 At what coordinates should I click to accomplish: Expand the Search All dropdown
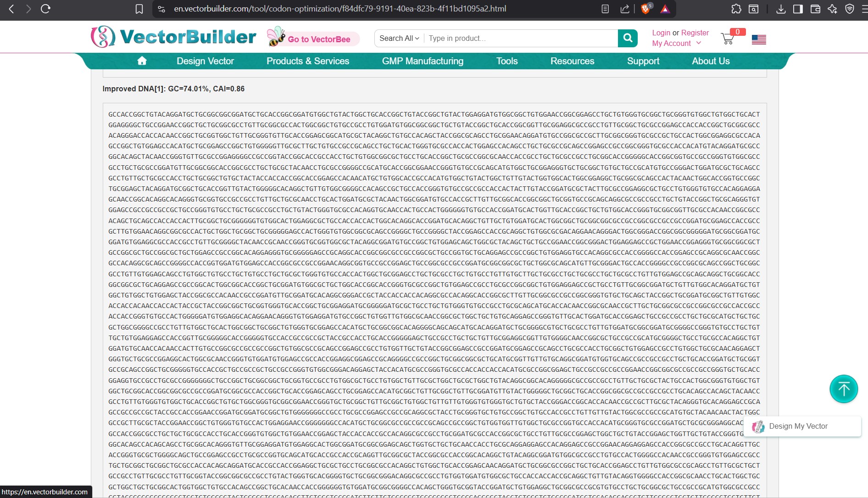click(399, 39)
